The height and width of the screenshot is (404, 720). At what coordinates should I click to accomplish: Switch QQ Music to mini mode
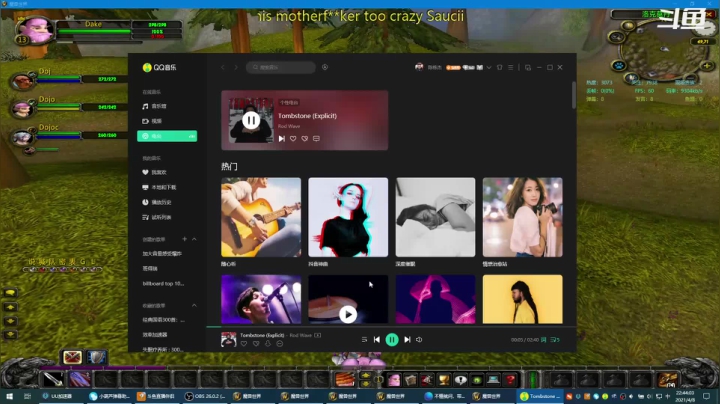coord(528,67)
